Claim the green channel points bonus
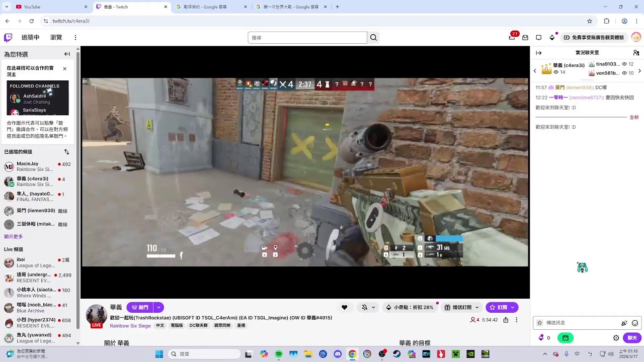The width and height of the screenshot is (644, 362). click(x=566, y=338)
